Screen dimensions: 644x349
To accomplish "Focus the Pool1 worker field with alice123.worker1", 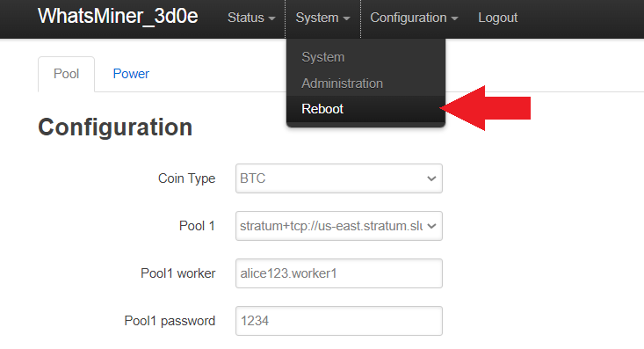I will (339, 273).
